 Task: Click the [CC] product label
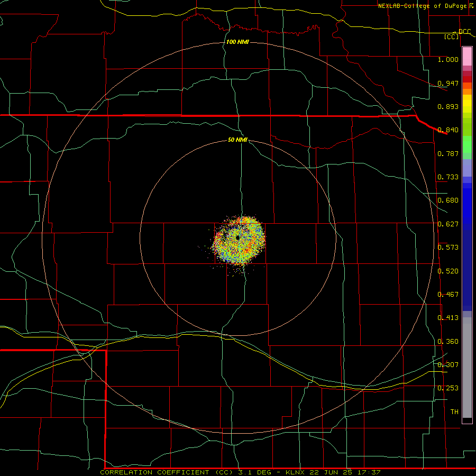pos(452,36)
